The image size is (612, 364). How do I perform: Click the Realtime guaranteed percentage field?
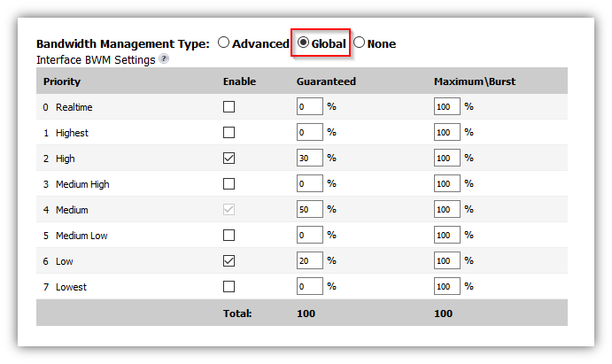pos(309,106)
